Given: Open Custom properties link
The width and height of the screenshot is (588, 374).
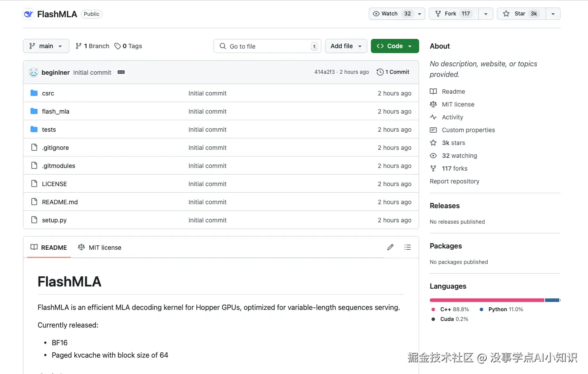Looking at the screenshot, I should tap(462, 130).
